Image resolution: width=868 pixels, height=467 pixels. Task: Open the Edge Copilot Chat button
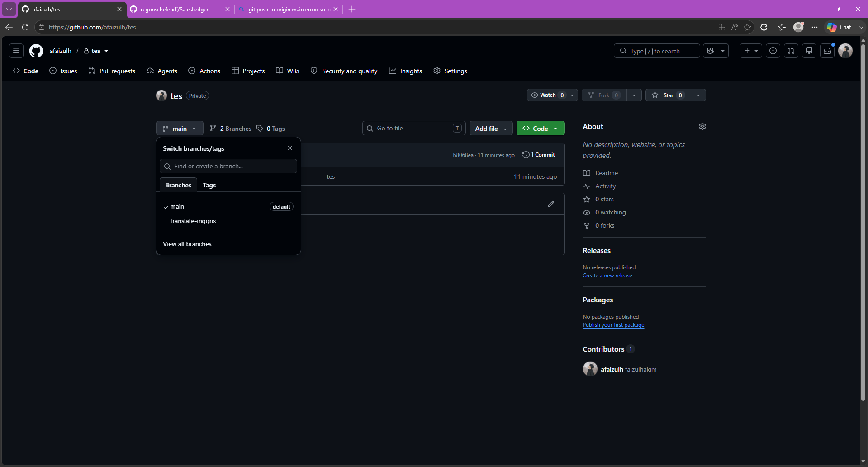(x=840, y=27)
